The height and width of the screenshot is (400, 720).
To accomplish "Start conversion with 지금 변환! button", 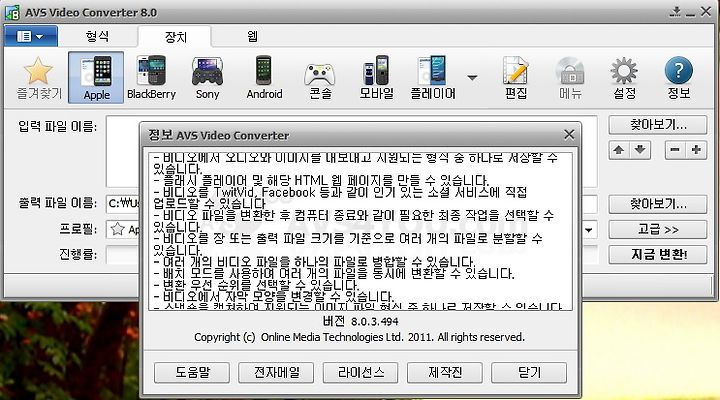I will [658, 254].
